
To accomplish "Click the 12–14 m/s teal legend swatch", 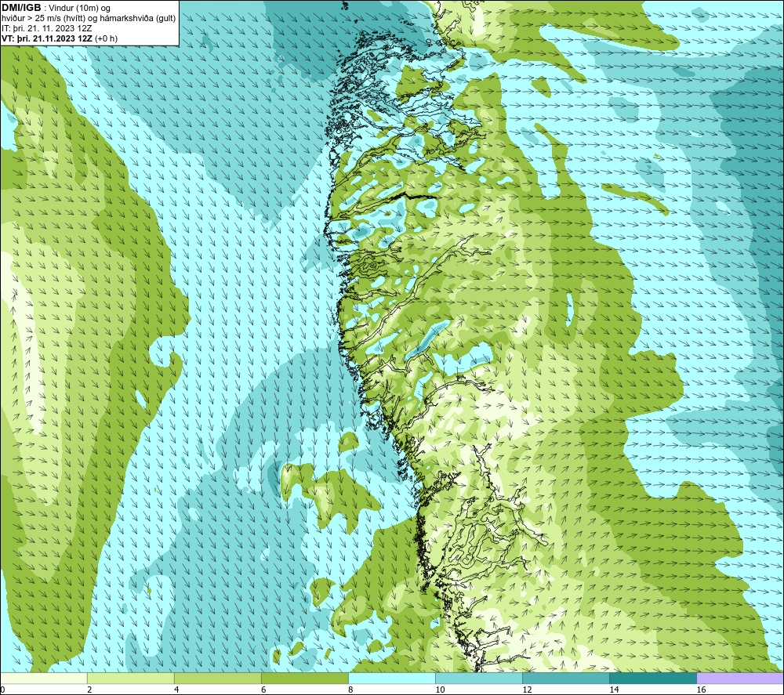I will point(565,679).
